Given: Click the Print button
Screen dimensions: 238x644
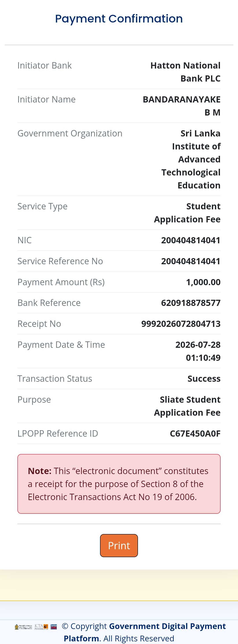Looking at the screenshot, I should (119, 545).
